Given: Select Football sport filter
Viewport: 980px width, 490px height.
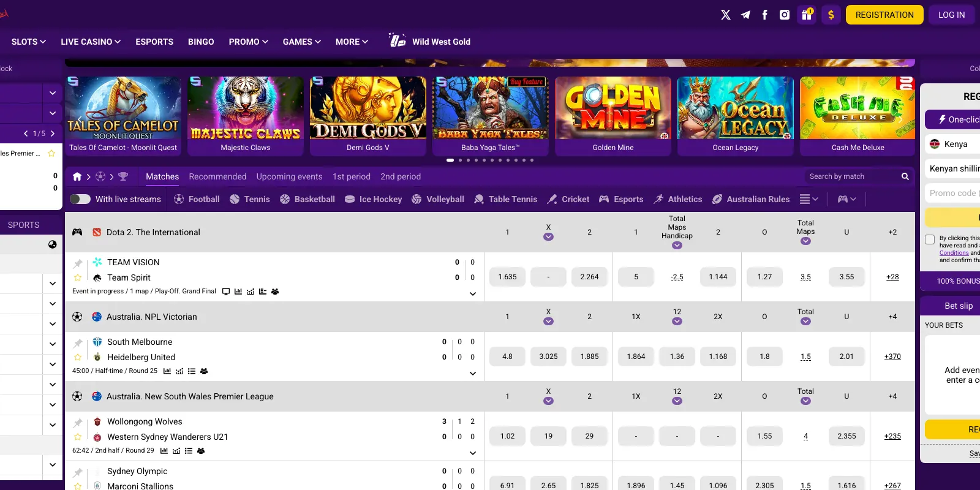Looking at the screenshot, I should click(197, 199).
